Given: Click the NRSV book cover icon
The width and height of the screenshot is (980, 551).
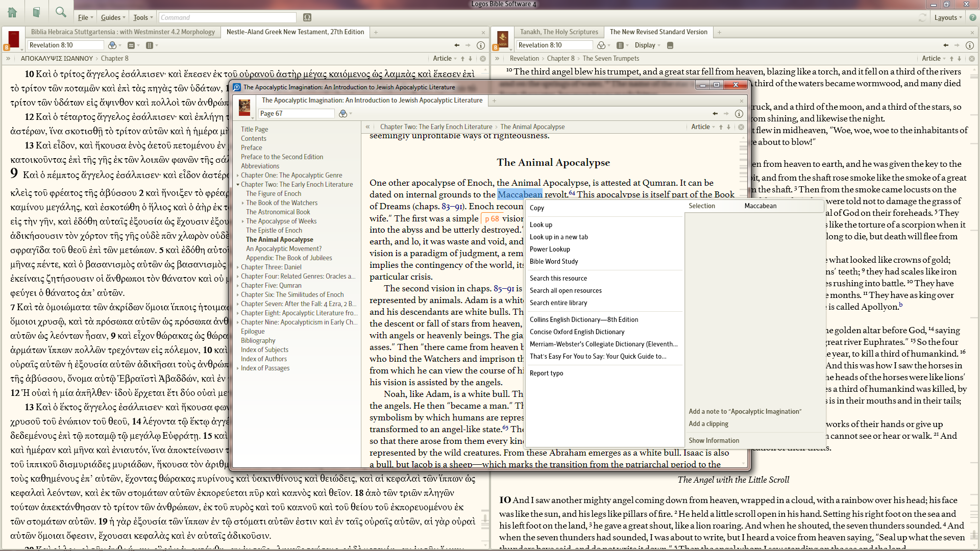Looking at the screenshot, I should point(503,40).
